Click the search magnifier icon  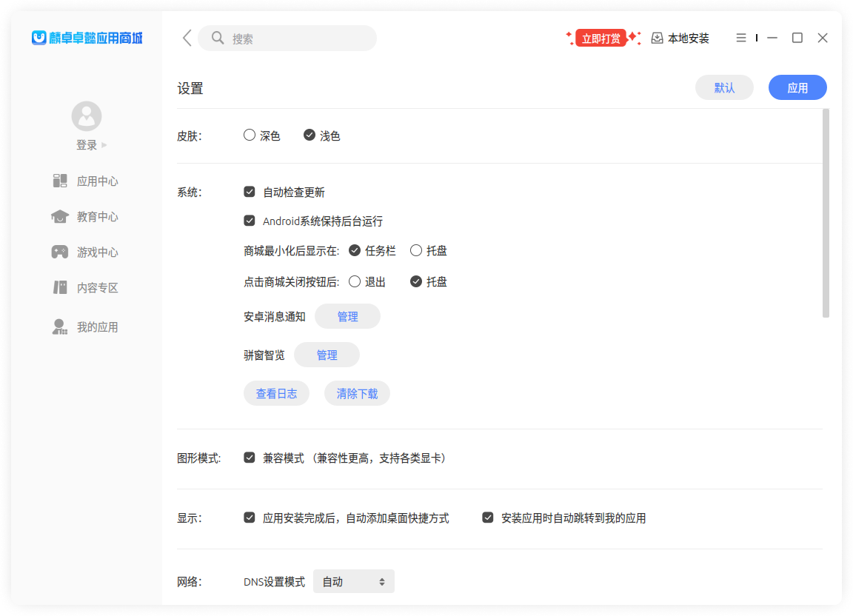pyautogui.click(x=218, y=38)
